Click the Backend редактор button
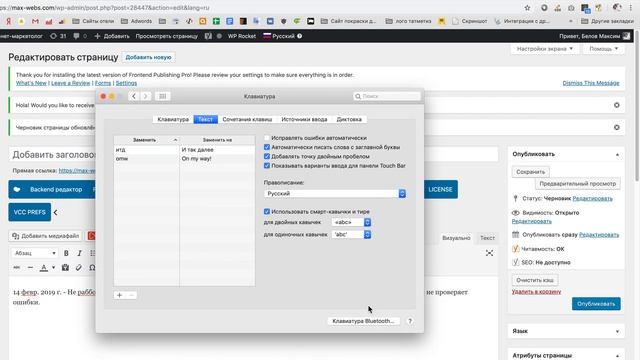The height and width of the screenshot is (360, 640). pos(52,189)
